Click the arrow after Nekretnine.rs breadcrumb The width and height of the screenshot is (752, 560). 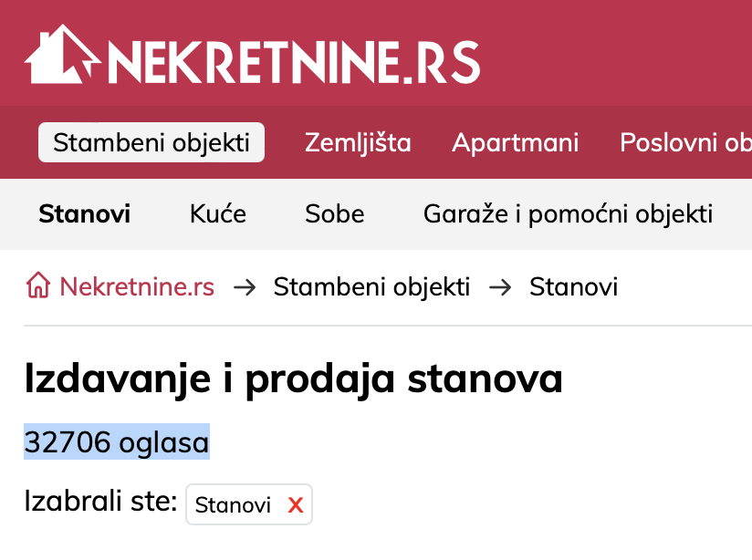[244, 287]
